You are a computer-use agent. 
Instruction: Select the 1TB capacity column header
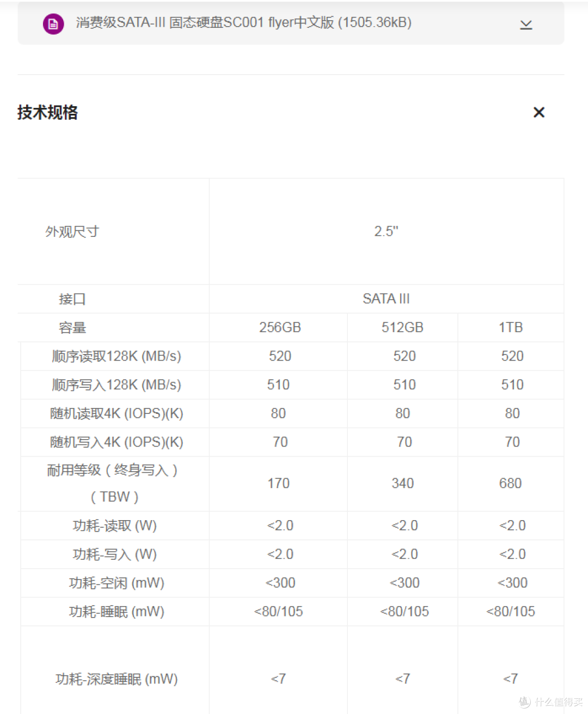point(511,327)
